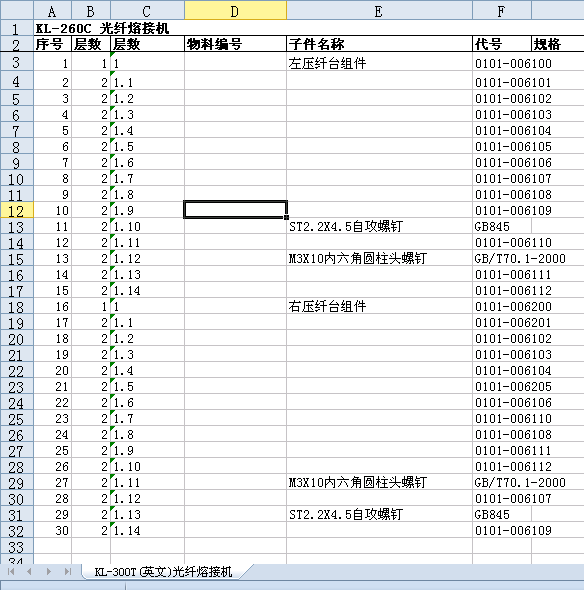This screenshot has width=584, height=590.
Task: Select row 18 header
Action: tap(17, 306)
